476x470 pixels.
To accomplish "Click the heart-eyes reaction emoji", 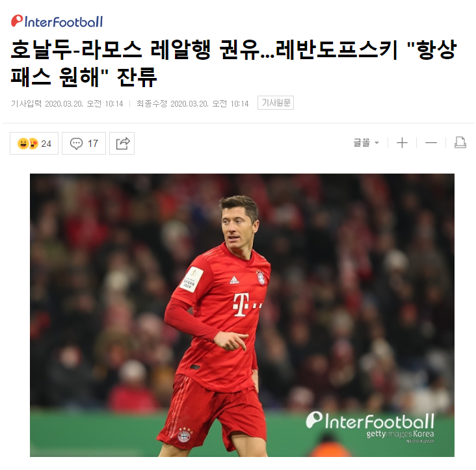I will [x=33, y=144].
